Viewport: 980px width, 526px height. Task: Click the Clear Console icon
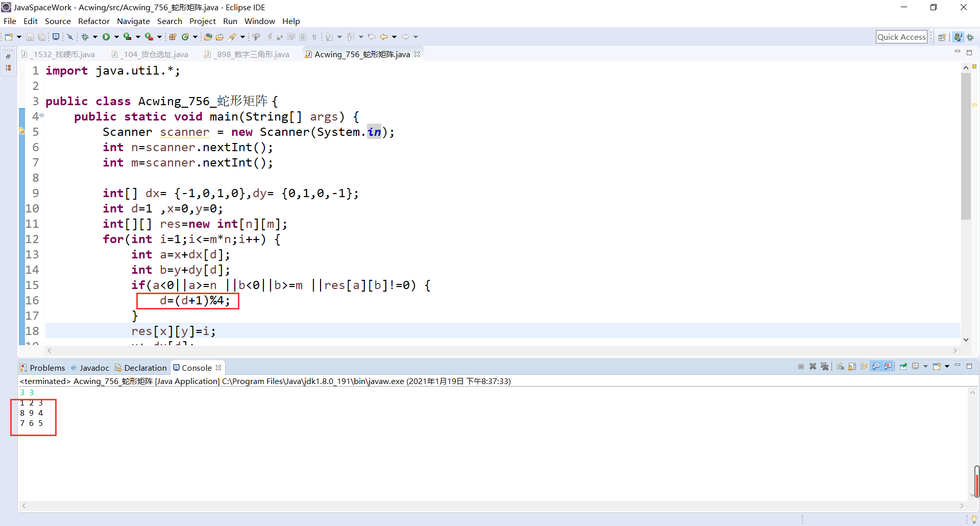point(840,366)
